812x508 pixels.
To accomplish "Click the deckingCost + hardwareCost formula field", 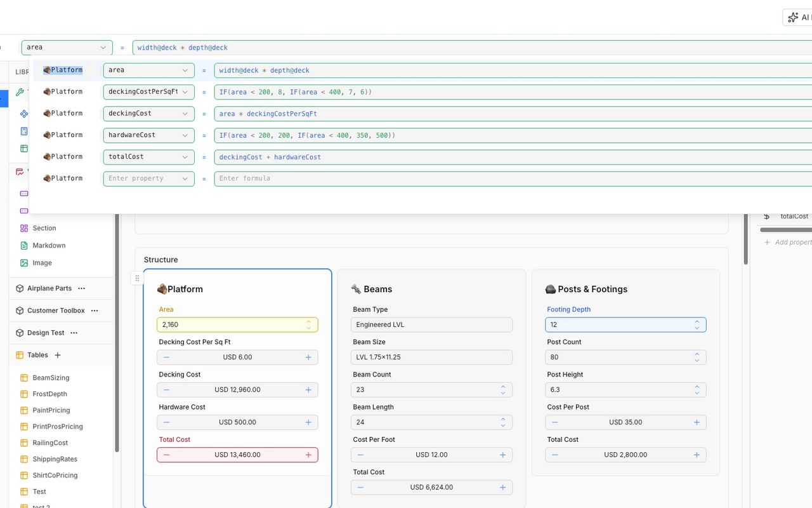I will tap(513, 157).
